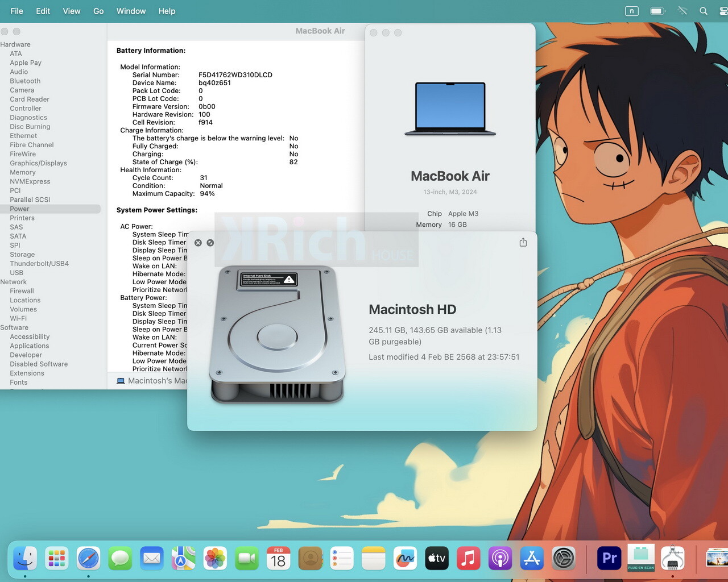The height and width of the screenshot is (582, 728).
Task: Open the File menu
Action: [x=17, y=11]
